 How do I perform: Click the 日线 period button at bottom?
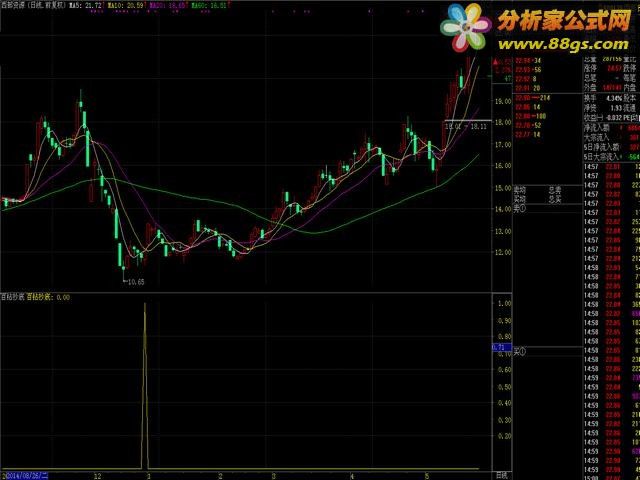tap(502, 476)
